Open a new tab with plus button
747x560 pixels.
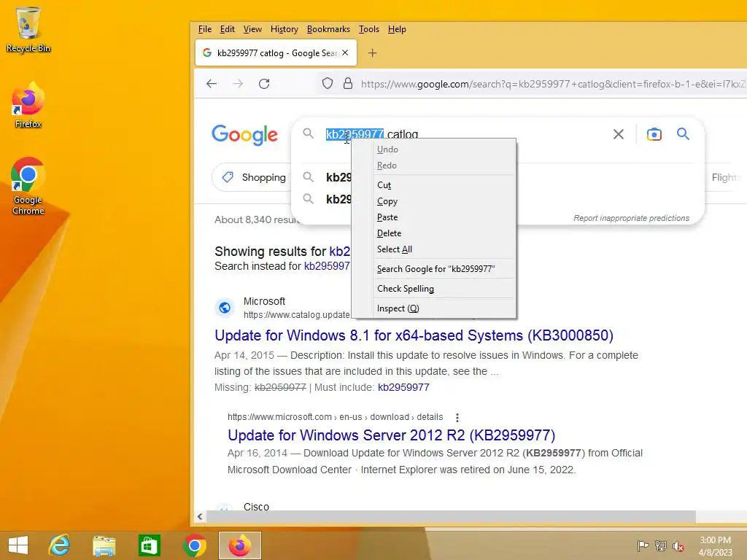tap(372, 52)
